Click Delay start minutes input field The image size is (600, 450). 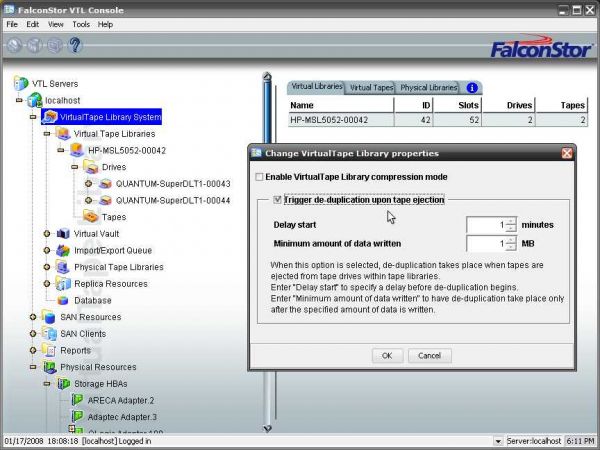(486, 225)
